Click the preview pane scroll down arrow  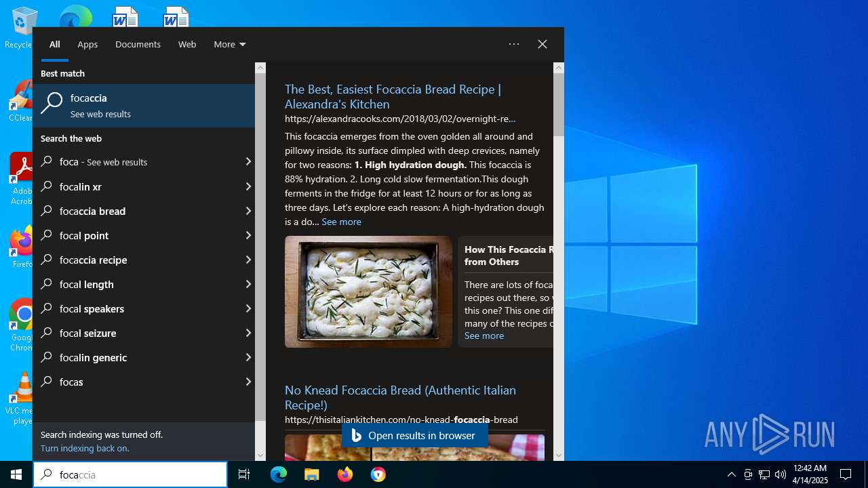tap(559, 455)
